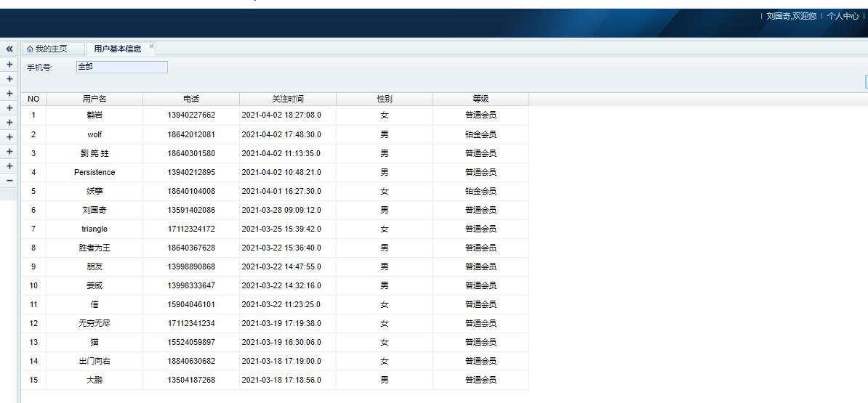This screenshot has width=868, height=403.
Task: Click the home icon on 我的主页 tab
Action: point(30,49)
